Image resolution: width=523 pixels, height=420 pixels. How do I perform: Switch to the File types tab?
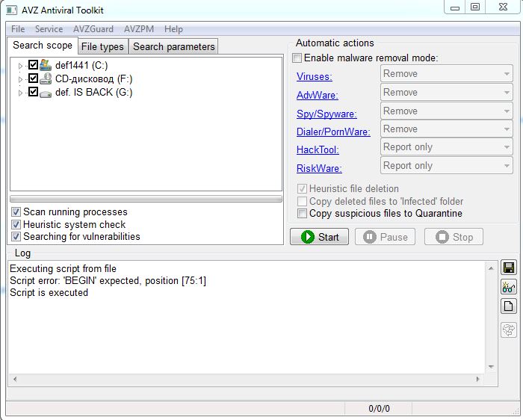(x=103, y=46)
